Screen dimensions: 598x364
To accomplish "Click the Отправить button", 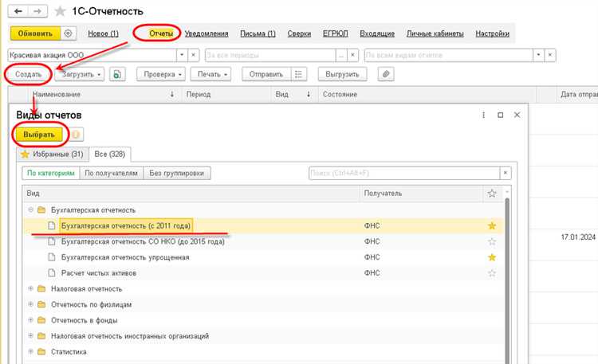I will (266, 74).
